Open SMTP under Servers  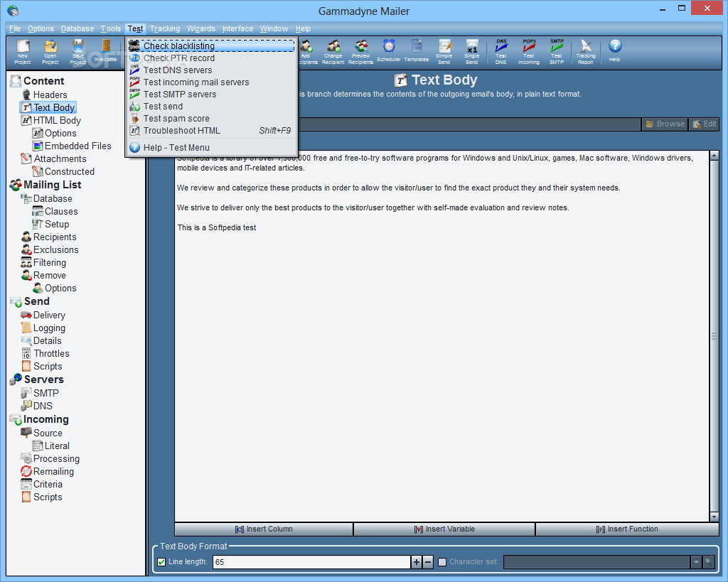45,393
